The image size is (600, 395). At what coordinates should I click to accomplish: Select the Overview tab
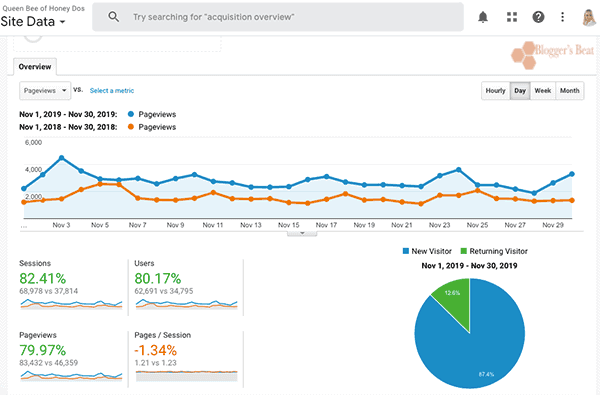(35, 67)
